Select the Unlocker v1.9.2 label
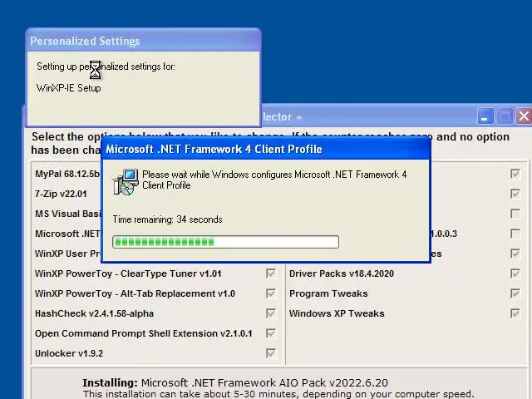 pyautogui.click(x=69, y=353)
